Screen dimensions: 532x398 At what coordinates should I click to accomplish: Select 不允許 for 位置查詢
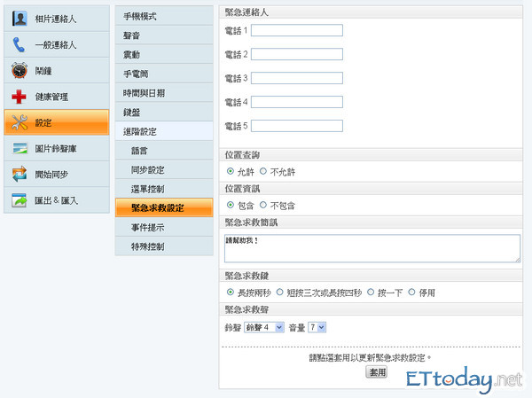pyautogui.click(x=262, y=171)
